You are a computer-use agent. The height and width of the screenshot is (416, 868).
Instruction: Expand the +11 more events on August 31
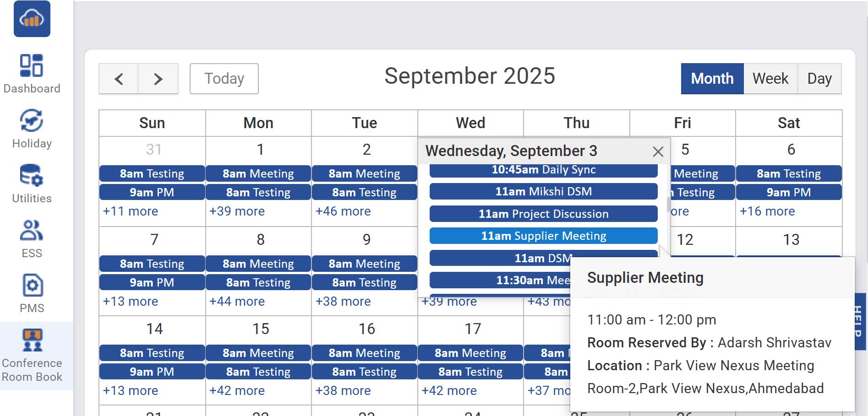(x=130, y=211)
